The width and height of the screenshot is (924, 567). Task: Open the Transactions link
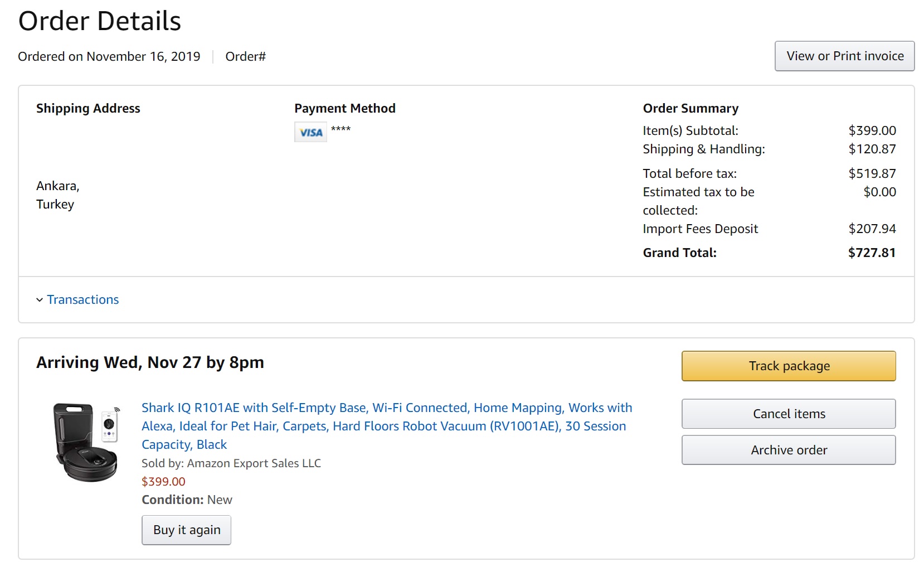click(83, 299)
